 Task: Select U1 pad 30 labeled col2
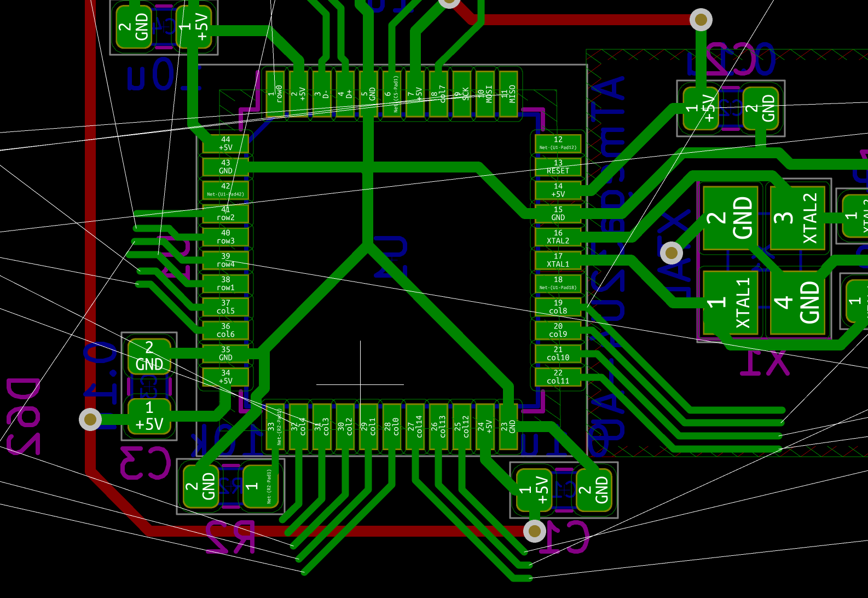(x=345, y=427)
